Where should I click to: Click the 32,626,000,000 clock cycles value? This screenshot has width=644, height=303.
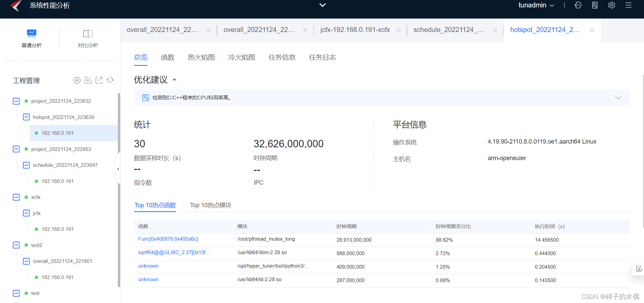click(289, 144)
